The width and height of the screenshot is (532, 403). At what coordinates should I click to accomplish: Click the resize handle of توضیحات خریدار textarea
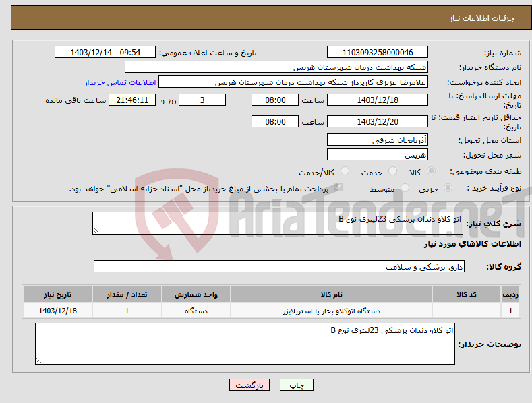click(38, 361)
